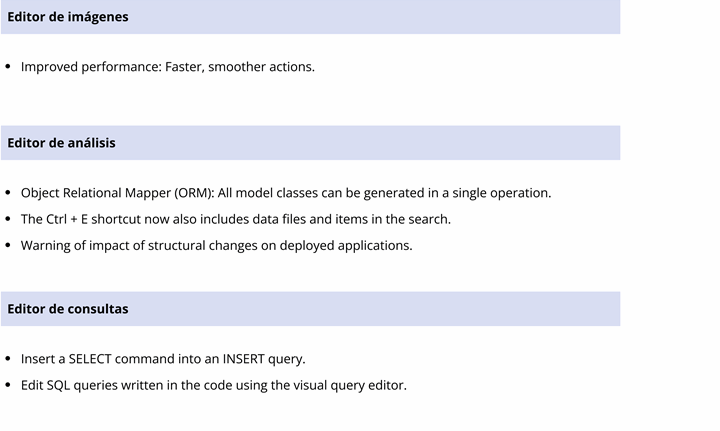Click the Object Relational Mapper line
720x431 pixels.
tap(286, 193)
